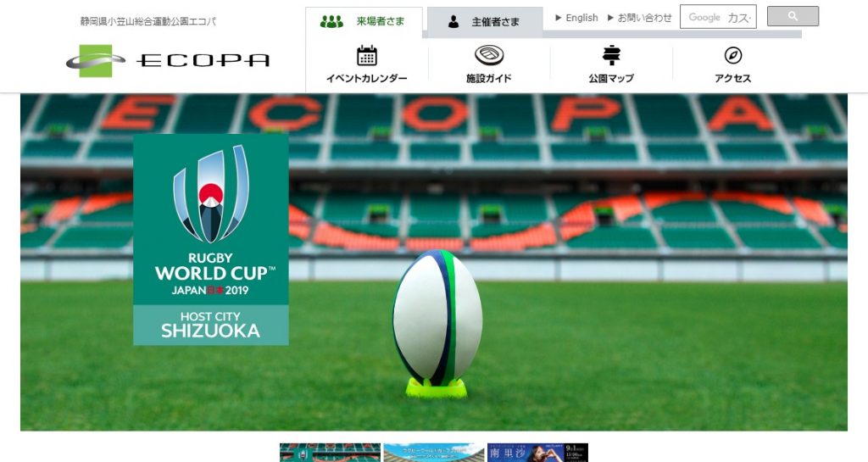Screen dimensions: 868x462
Task: Click the compass access icon
Action: point(733,55)
